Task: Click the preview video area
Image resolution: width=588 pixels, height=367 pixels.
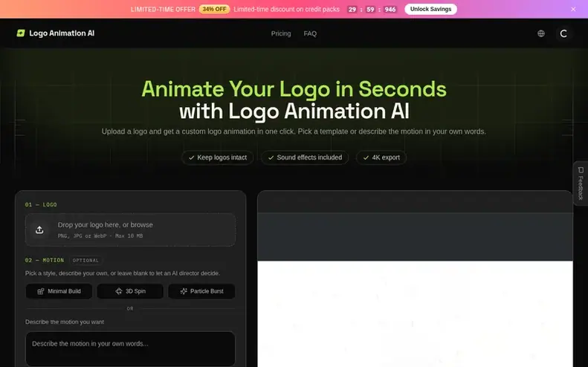Action: coord(415,290)
